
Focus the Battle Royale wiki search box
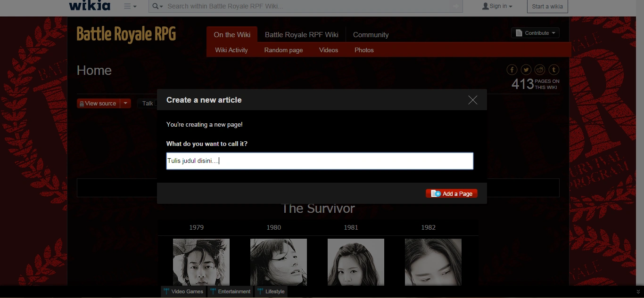click(x=306, y=6)
